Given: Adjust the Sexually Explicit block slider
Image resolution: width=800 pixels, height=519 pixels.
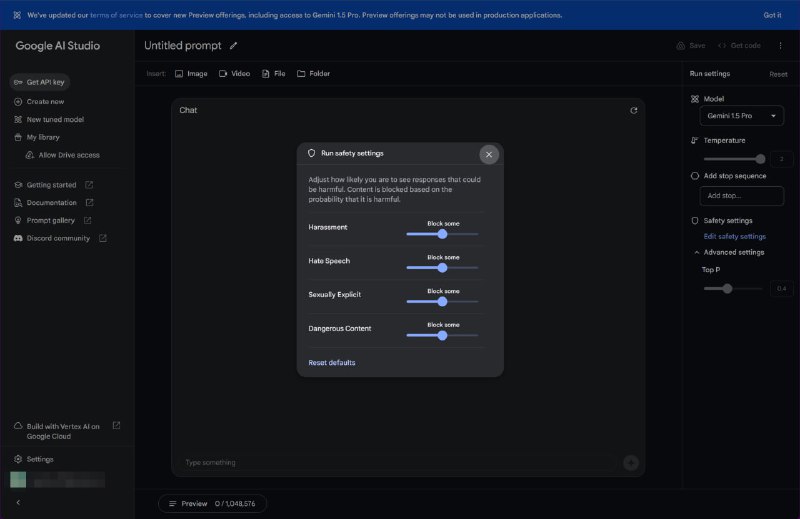Looking at the screenshot, I should (x=442, y=302).
